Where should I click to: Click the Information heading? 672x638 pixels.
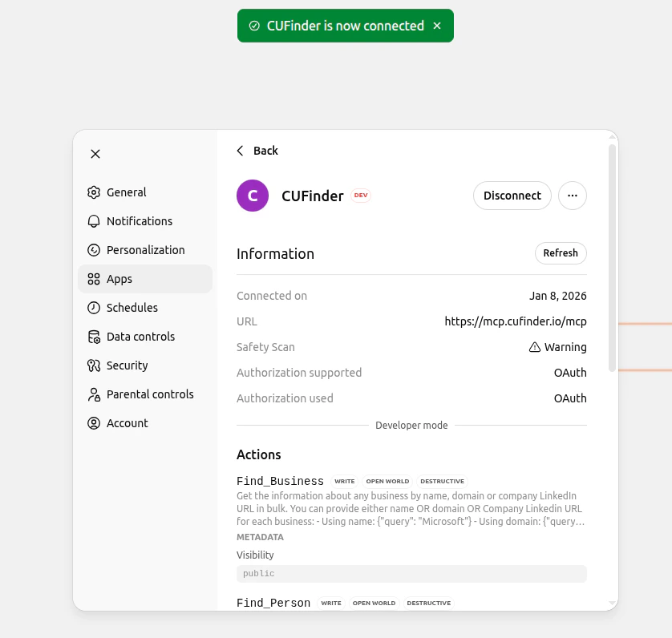(x=275, y=253)
